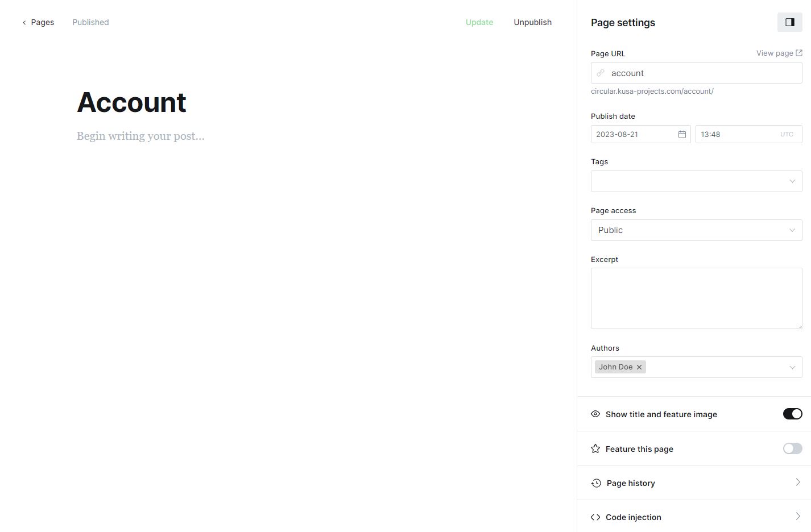This screenshot has width=811, height=532.
Task: Go back using the Pages arrow
Action: coord(23,22)
